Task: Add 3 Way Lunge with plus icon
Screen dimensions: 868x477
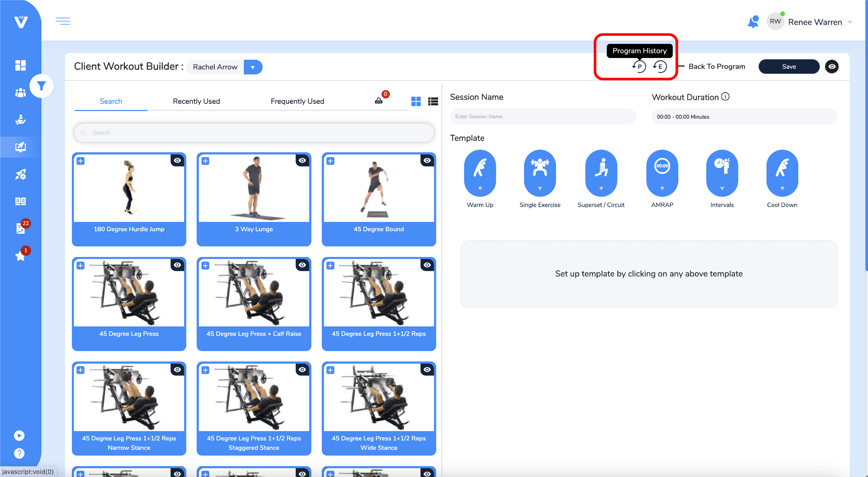Action: point(206,161)
